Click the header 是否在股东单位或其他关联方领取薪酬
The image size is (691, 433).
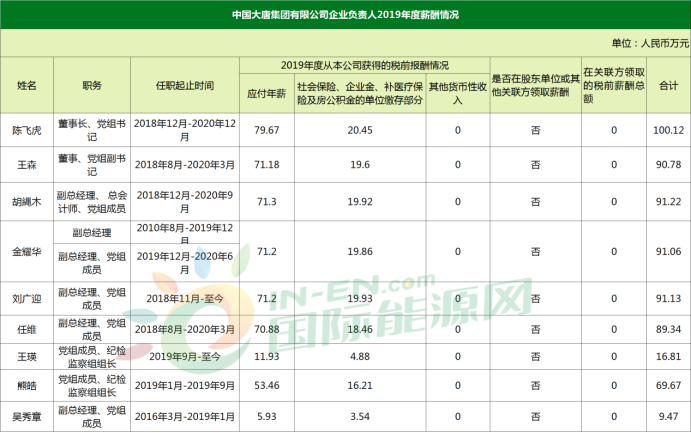[x=535, y=85]
